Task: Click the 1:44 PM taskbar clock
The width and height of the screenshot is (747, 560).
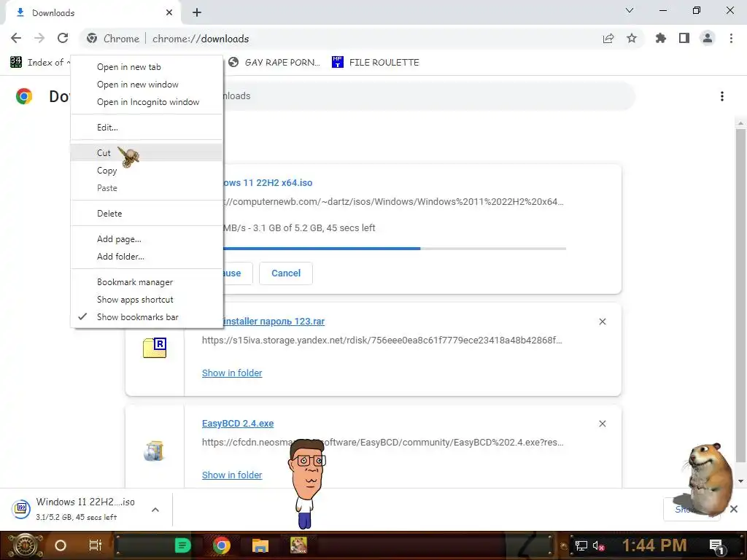Action: 654,545
